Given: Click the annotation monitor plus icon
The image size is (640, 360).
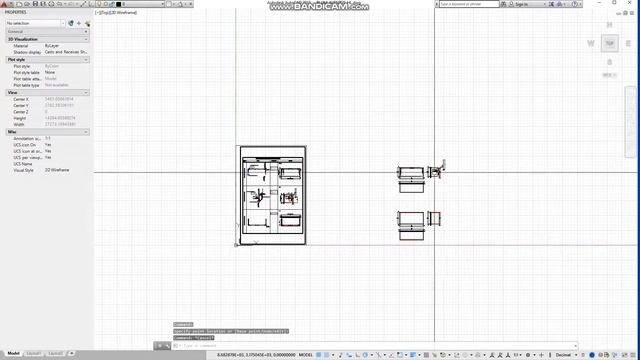Looking at the screenshot, I should 541,355.
